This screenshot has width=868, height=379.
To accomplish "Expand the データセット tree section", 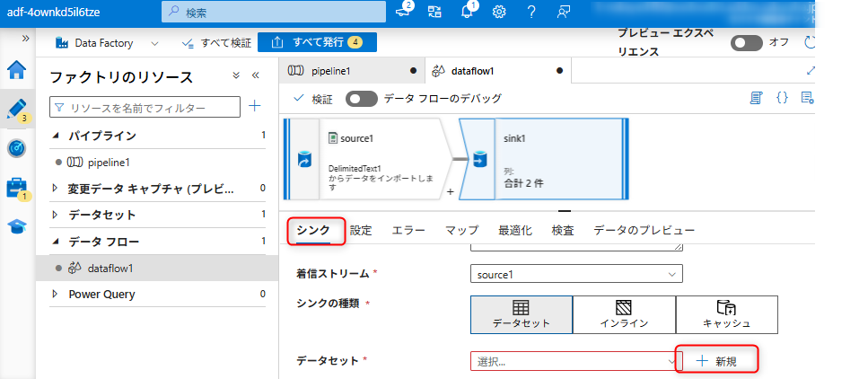I will click(55, 215).
